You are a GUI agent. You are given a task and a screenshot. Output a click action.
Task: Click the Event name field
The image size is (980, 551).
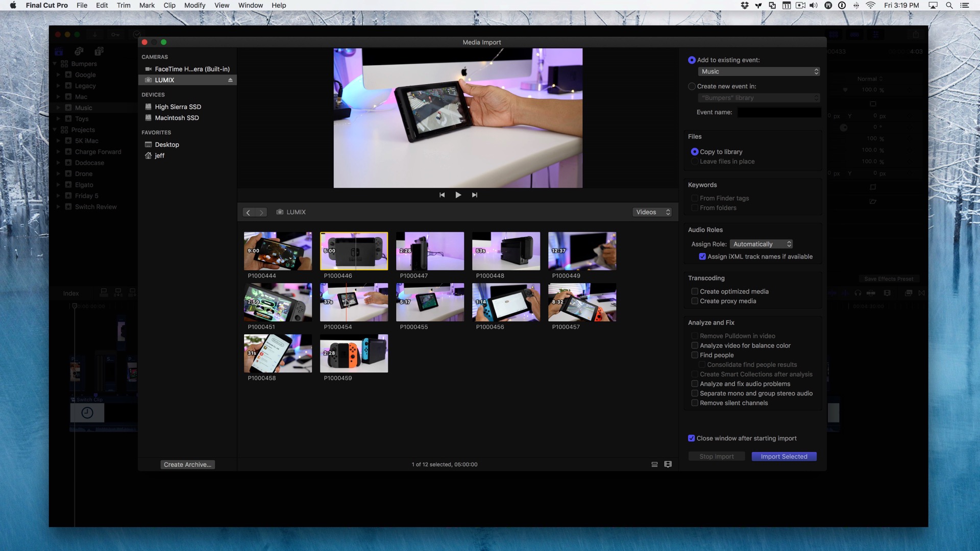(x=779, y=112)
